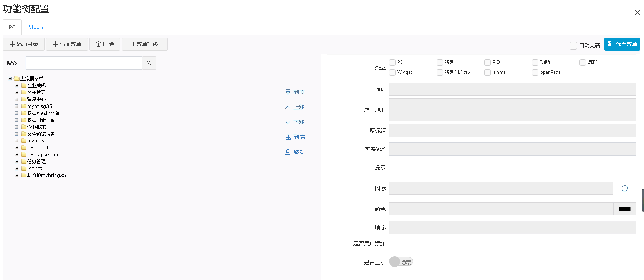Image resolution: width=644 pixels, height=280 pixels.
Task: Click the person-shaped 移动 icon
Action: coord(288,152)
